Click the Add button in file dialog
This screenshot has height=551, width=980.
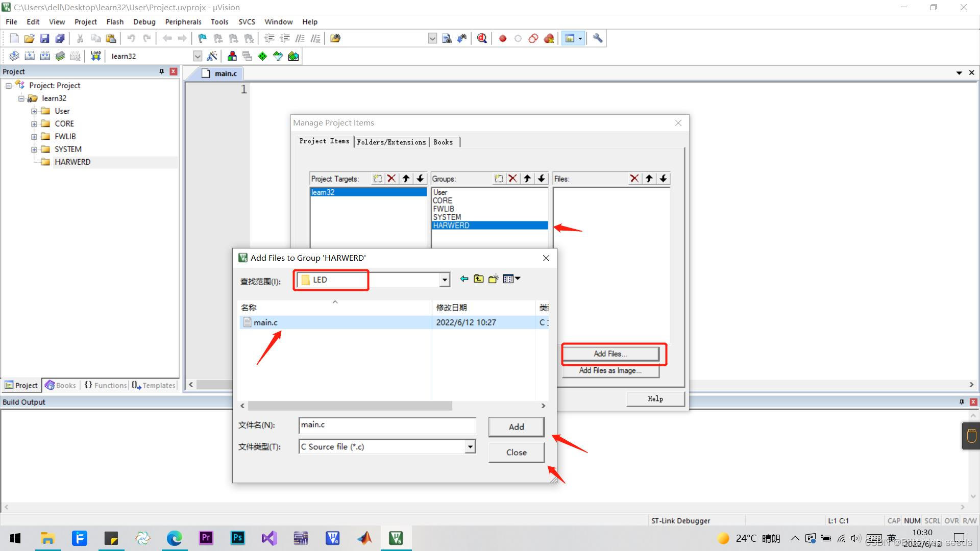(516, 427)
